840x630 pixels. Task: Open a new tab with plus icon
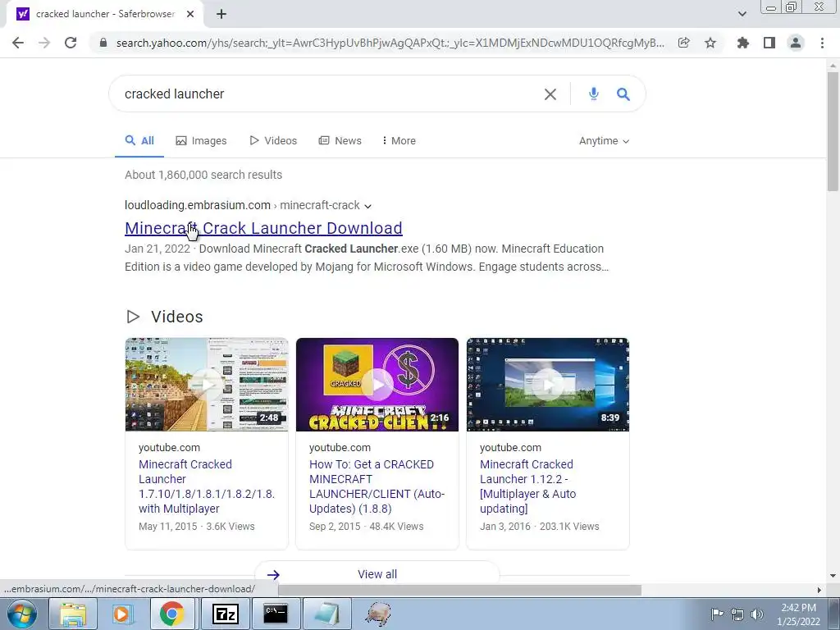(221, 15)
